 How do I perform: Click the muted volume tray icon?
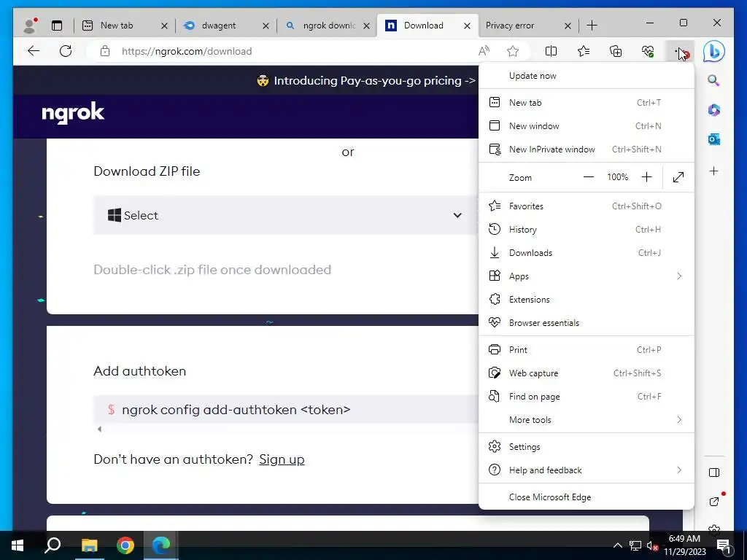652,545
